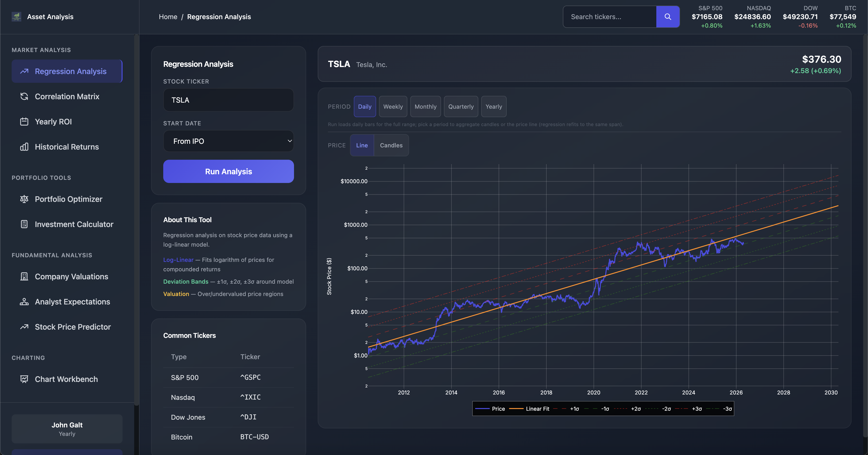Click the Valuation label in About section
868x455 pixels.
[176, 294]
